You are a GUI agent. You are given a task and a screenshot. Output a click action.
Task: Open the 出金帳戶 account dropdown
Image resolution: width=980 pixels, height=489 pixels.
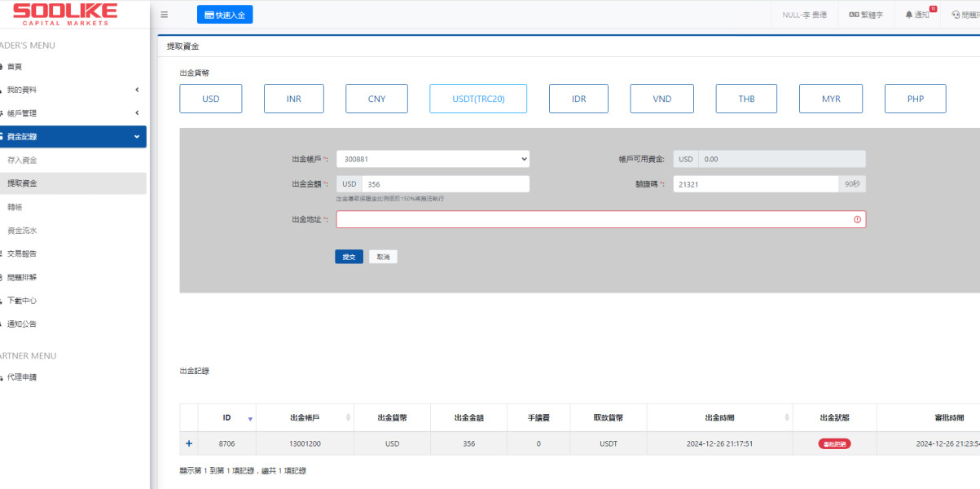pyautogui.click(x=433, y=159)
